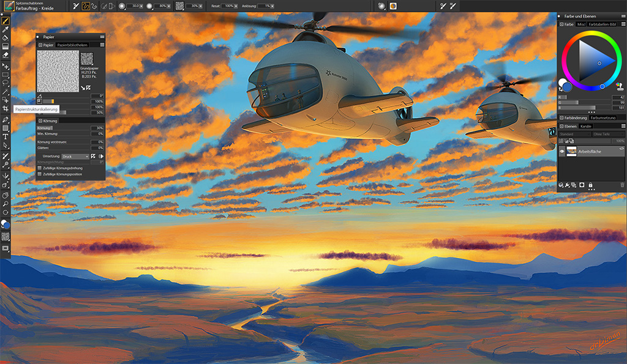
Task: Invert the paper texture in Papier panel
Action: [88, 88]
